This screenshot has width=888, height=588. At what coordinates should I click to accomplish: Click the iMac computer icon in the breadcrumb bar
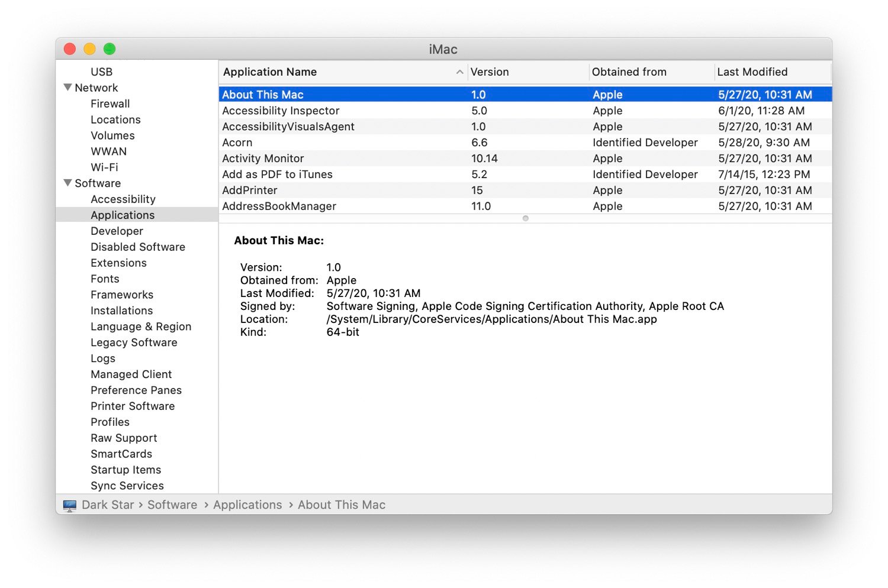[x=70, y=505]
